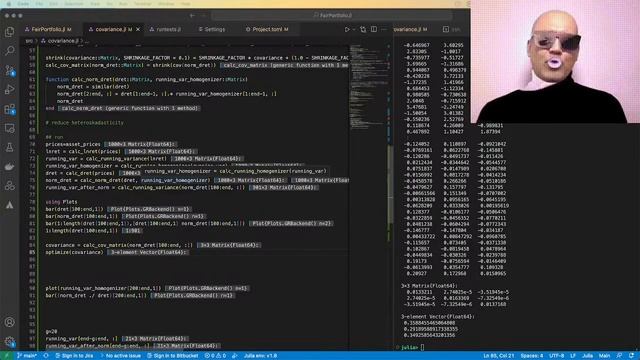Click the julia> terminal prompt
The width and height of the screenshot is (640, 360).
click(x=409, y=347)
